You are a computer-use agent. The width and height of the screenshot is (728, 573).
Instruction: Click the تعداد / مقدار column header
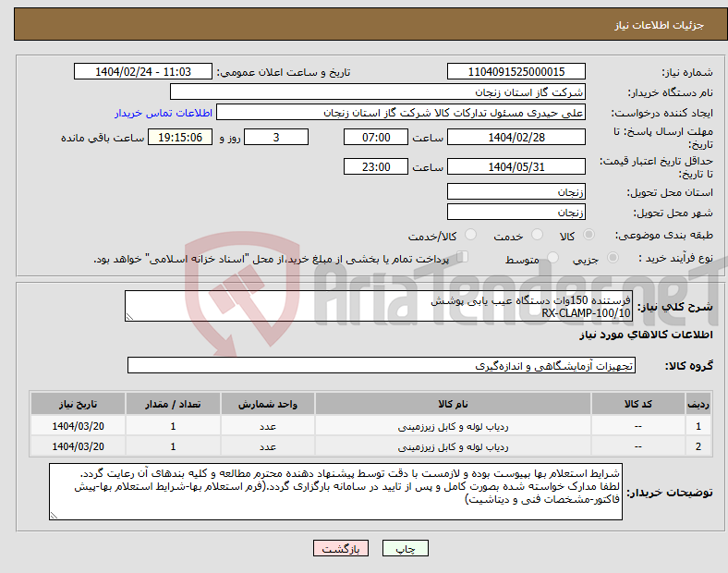(x=173, y=404)
